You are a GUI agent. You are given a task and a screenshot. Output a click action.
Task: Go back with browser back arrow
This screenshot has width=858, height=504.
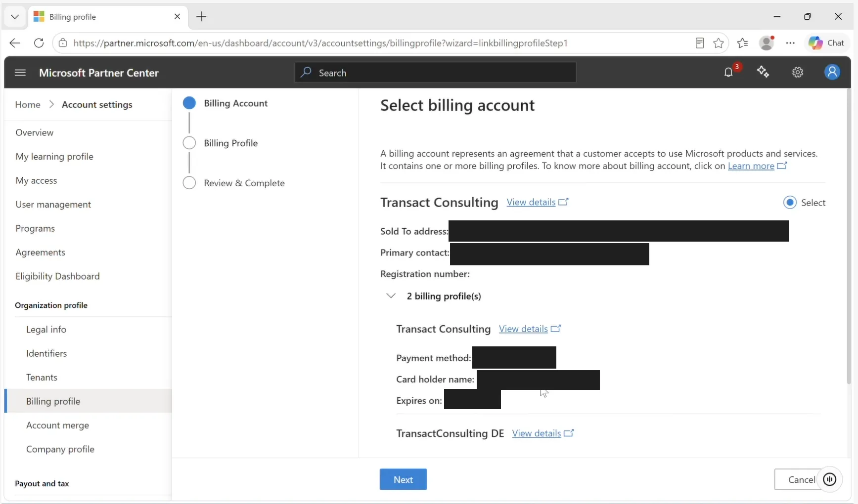(x=15, y=43)
